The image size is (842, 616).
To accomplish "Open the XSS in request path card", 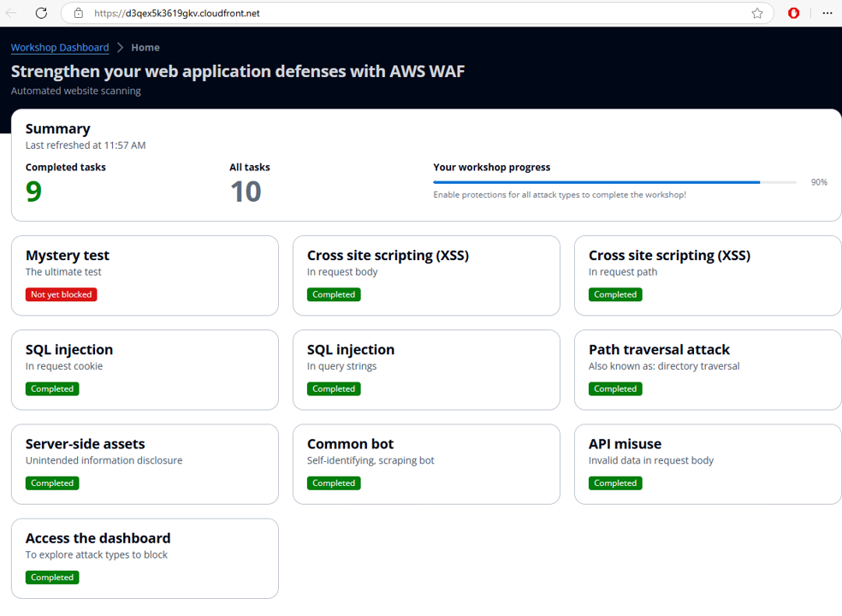I will click(707, 275).
